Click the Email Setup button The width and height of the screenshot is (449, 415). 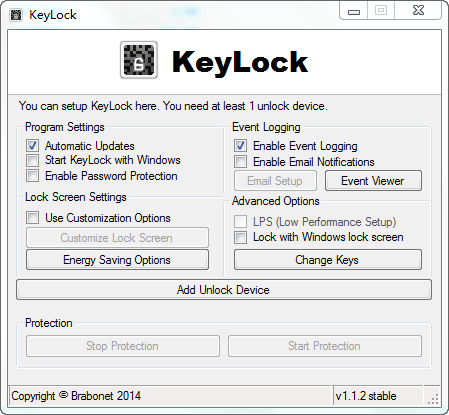click(x=275, y=181)
